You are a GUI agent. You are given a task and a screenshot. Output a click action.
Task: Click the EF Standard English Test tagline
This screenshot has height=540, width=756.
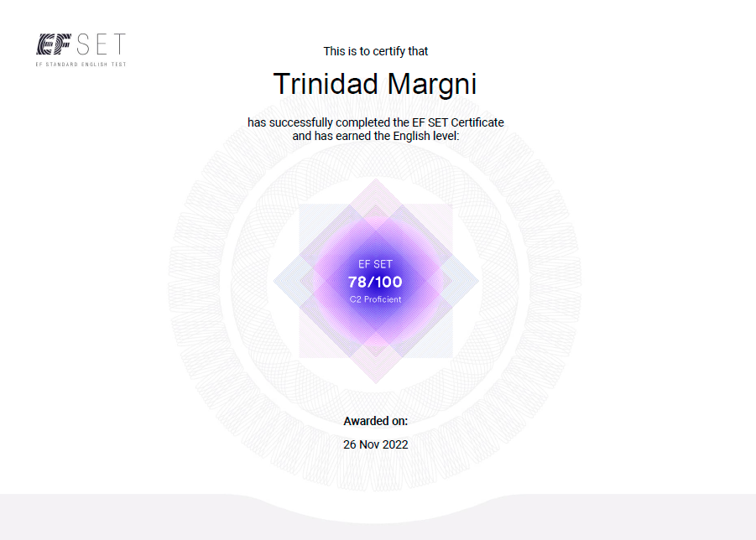point(81,64)
